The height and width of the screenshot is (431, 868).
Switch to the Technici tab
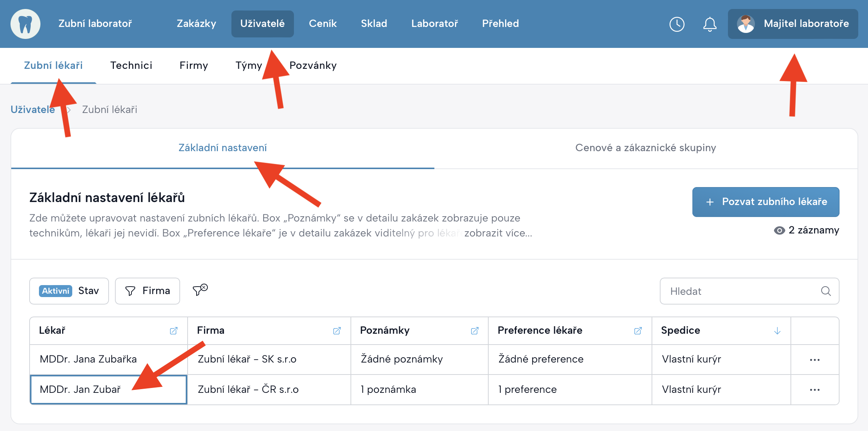131,65
